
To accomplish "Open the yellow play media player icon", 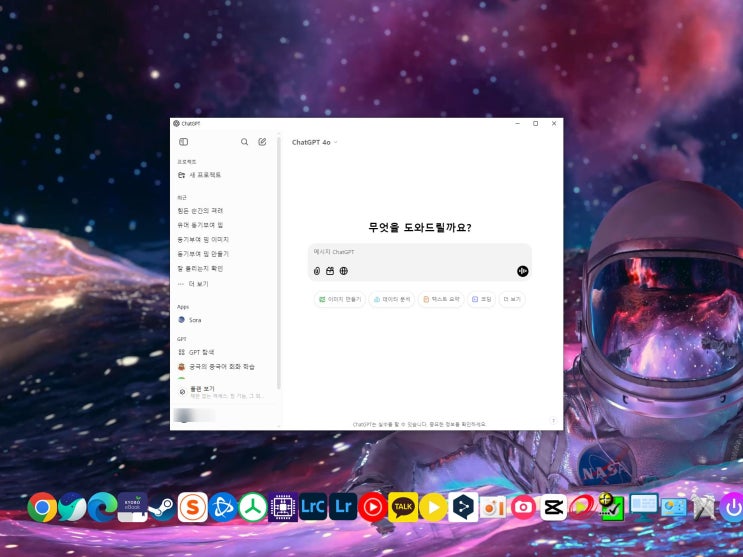I will pyautogui.click(x=433, y=507).
